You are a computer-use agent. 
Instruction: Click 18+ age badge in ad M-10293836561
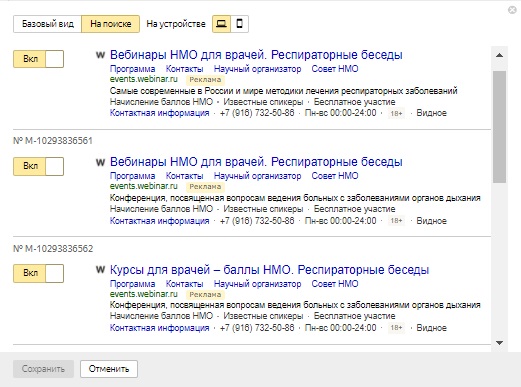point(396,221)
